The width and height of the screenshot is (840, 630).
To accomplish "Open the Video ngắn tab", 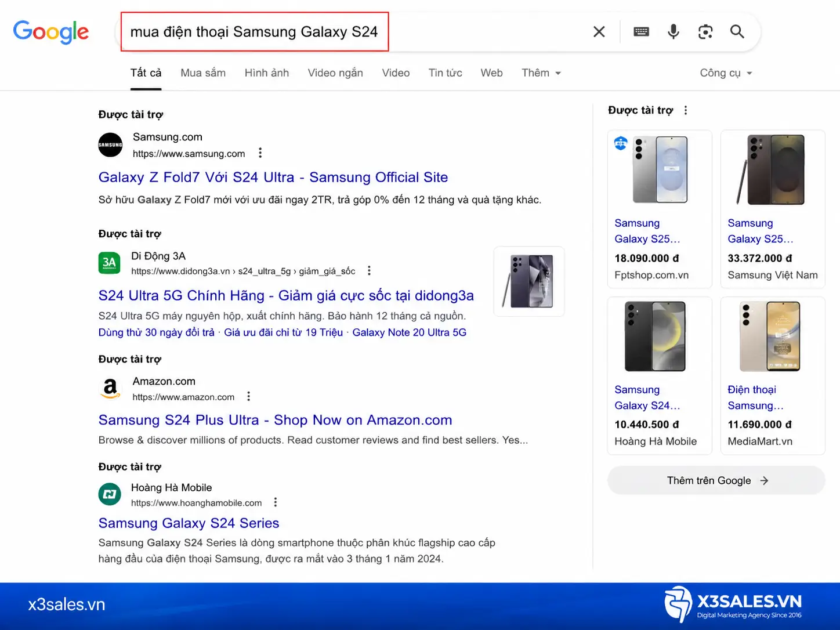I will (335, 73).
